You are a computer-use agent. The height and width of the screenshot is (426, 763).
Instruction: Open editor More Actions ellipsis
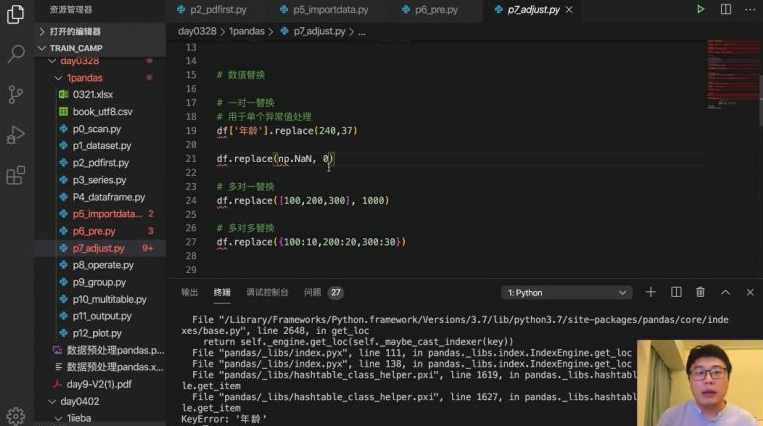click(x=750, y=9)
